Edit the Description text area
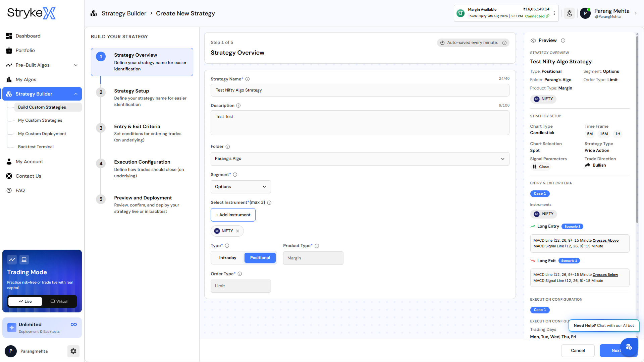The height and width of the screenshot is (362, 644). (x=360, y=123)
